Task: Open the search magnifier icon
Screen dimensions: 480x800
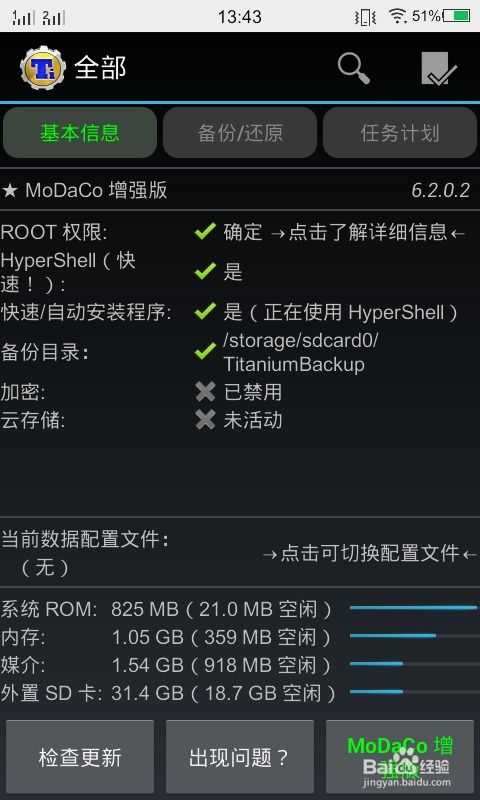Action: pos(353,68)
